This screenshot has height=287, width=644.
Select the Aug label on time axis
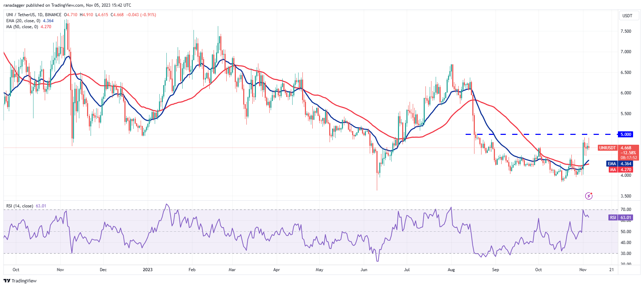451,270
